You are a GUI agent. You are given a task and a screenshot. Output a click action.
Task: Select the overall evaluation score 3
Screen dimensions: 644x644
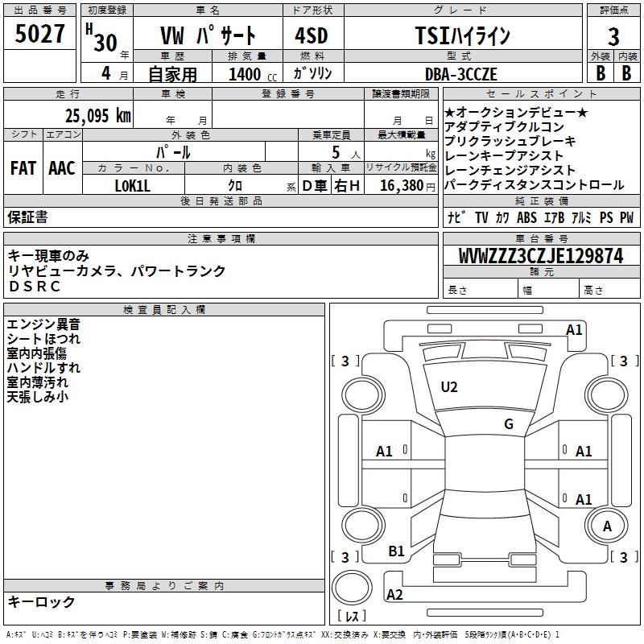click(613, 36)
